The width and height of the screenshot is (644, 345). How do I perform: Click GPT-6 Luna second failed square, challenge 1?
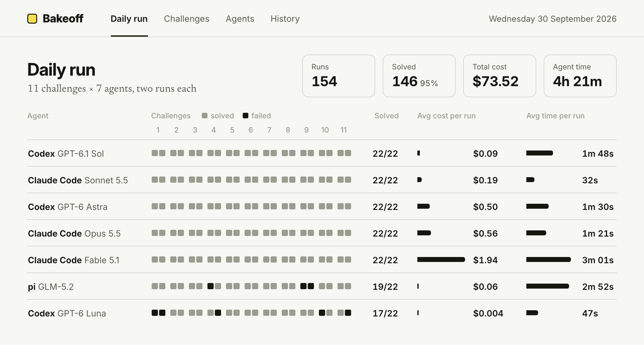coord(162,313)
